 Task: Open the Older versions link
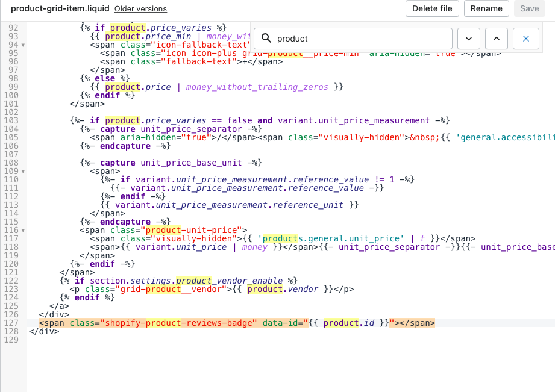pyautogui.click(x=140, y=9)
